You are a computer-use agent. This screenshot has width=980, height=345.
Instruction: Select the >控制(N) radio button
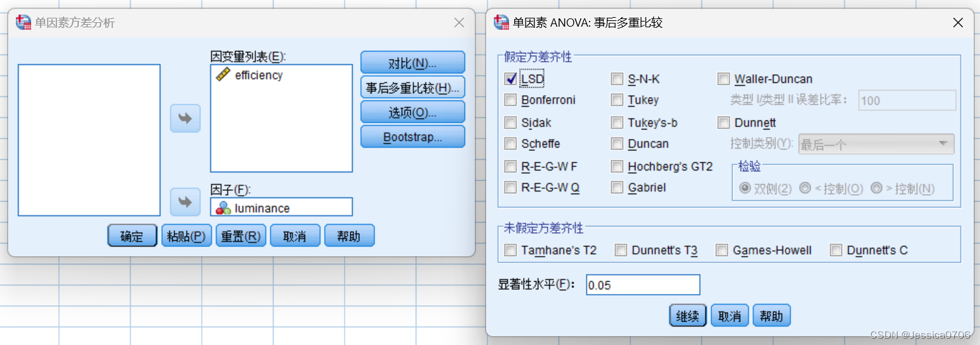[877, 188]
